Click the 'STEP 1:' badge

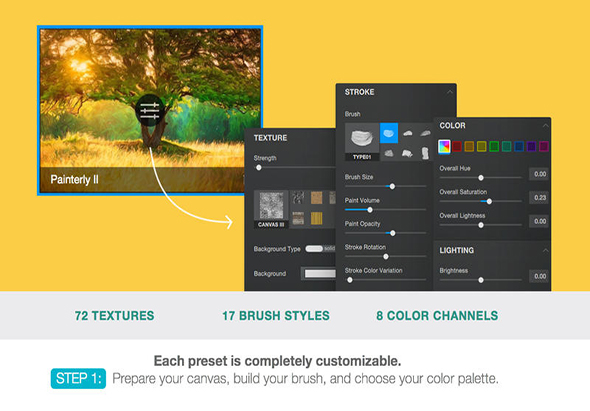[x=78, y=378]
